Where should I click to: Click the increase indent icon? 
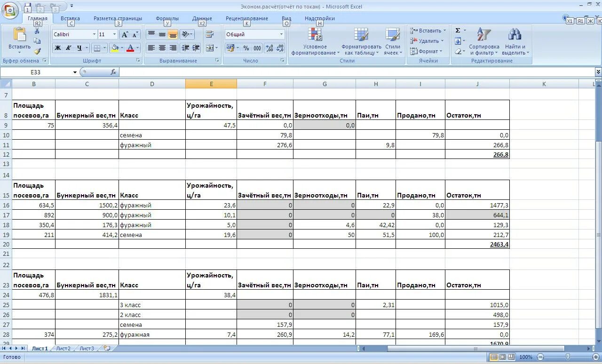click(x=196, y=48)
